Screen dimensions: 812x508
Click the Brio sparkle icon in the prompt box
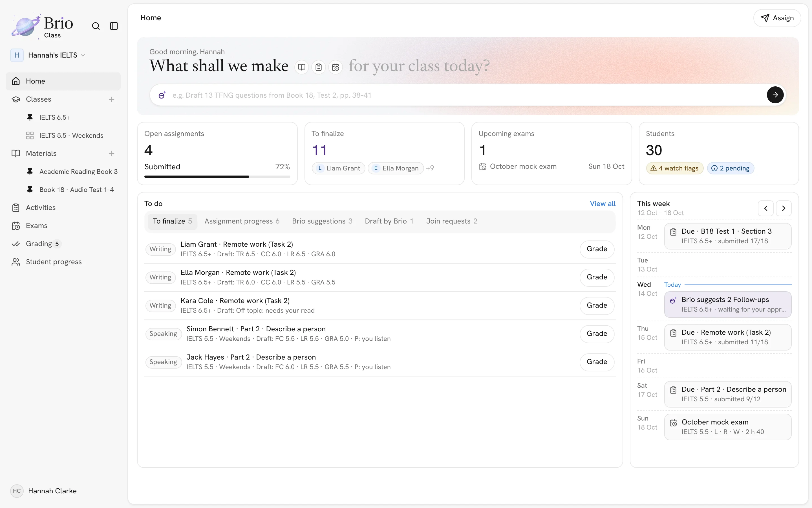(x=162, y=95)
